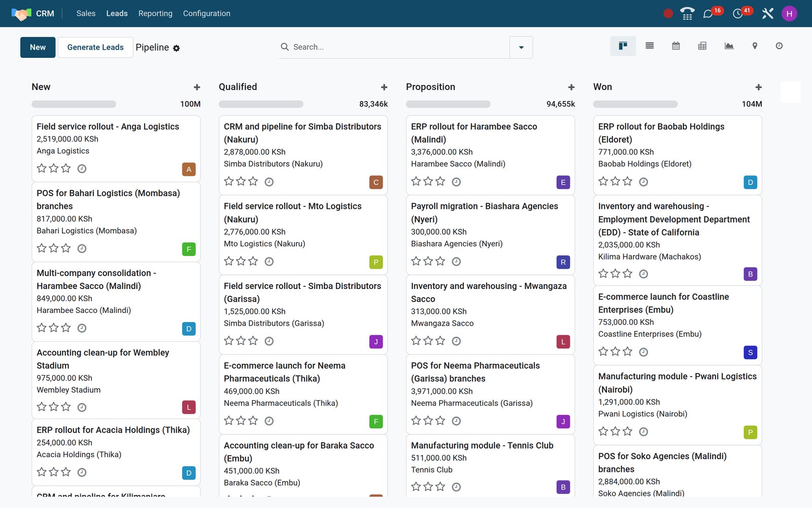The image size is (812, 508).
Task: Open Accounting clean-up for Baraka Sacco card
Action: 303,466
